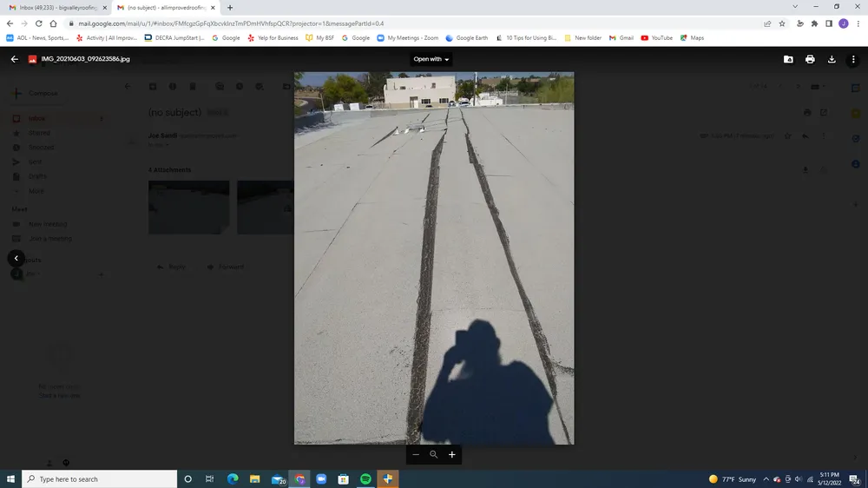Open Spotify from taskbar
The width and height of the screenshot is (868, 488).
365,479
